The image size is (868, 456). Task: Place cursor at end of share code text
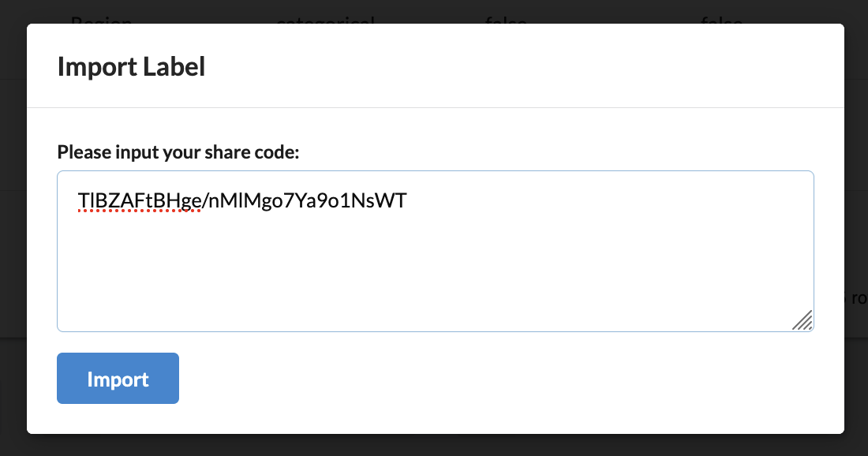coord(407,200)
